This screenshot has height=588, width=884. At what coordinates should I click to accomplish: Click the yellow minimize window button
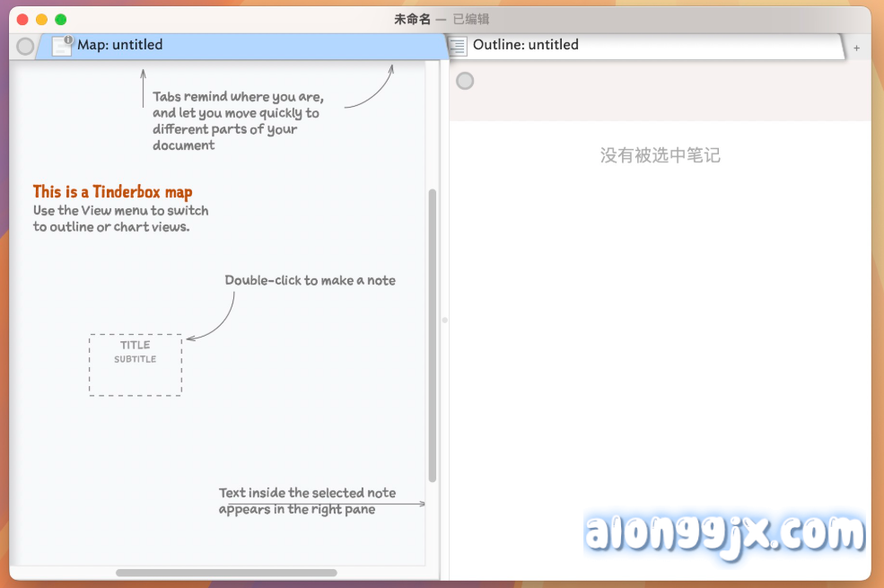(41, 19)
